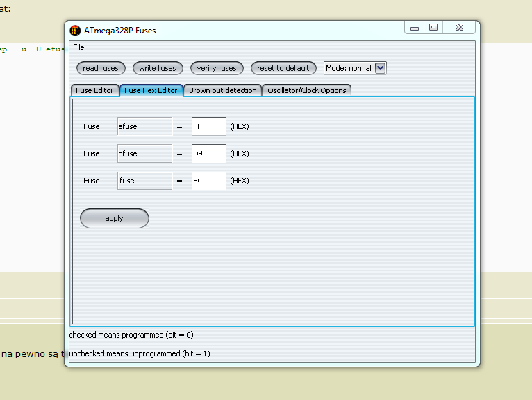Click the verify fuses button
This screenshot has height=400, width=532.
pos(217,68)
